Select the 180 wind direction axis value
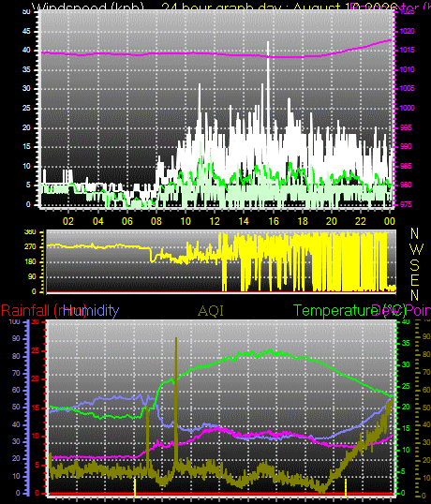431x504 pixels. (x=30, y=262)
